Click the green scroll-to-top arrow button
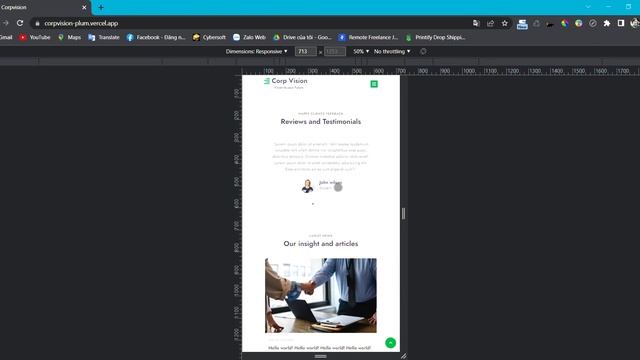 pos(391,343)
